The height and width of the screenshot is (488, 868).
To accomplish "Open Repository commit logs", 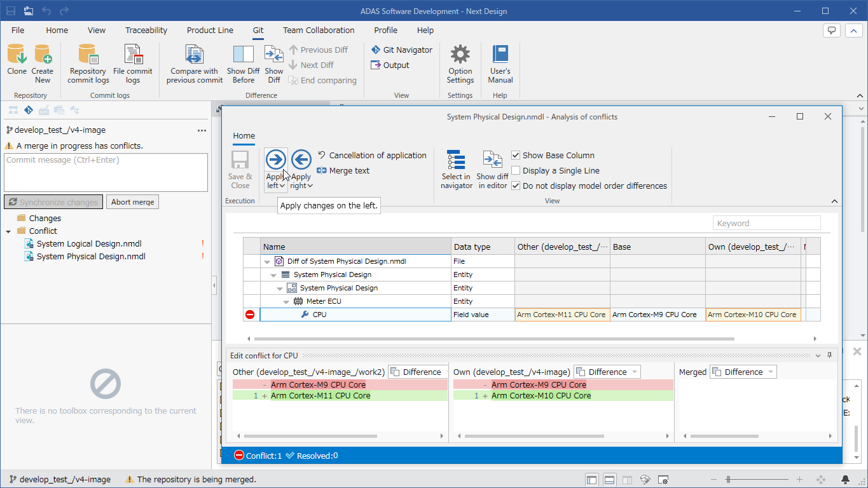I will pyautogui.click(x=88, y=64).
